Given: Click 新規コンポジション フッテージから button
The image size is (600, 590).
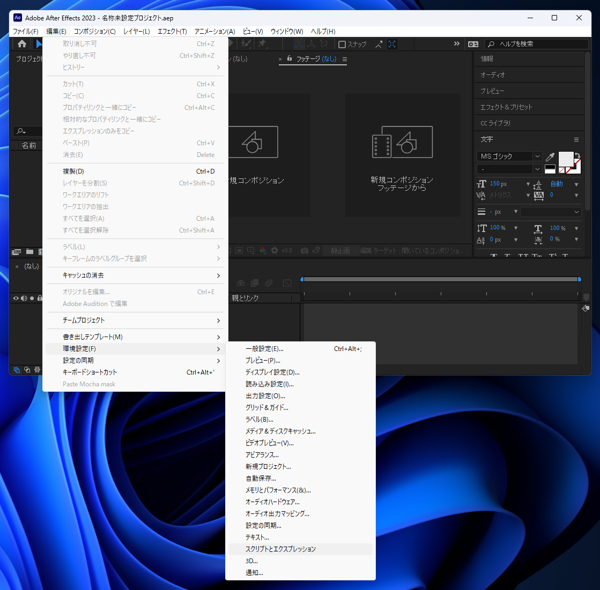Looking at the screenshot, I should pos(403,155).
